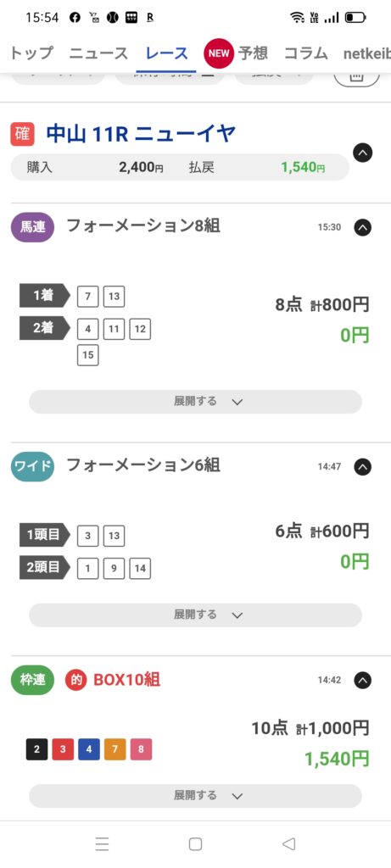The height and width of the screenshot is (868, 391).
Task: Tap the red 的 hit marker icon
Action: 76,680
